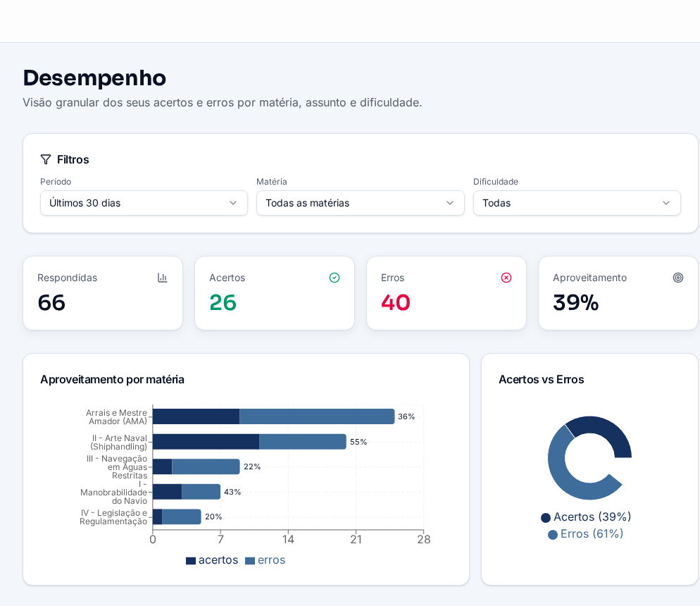Open the Últimos 30 dias period dropdown
Viewport: 700px width, 606px height.
(144, 203)
